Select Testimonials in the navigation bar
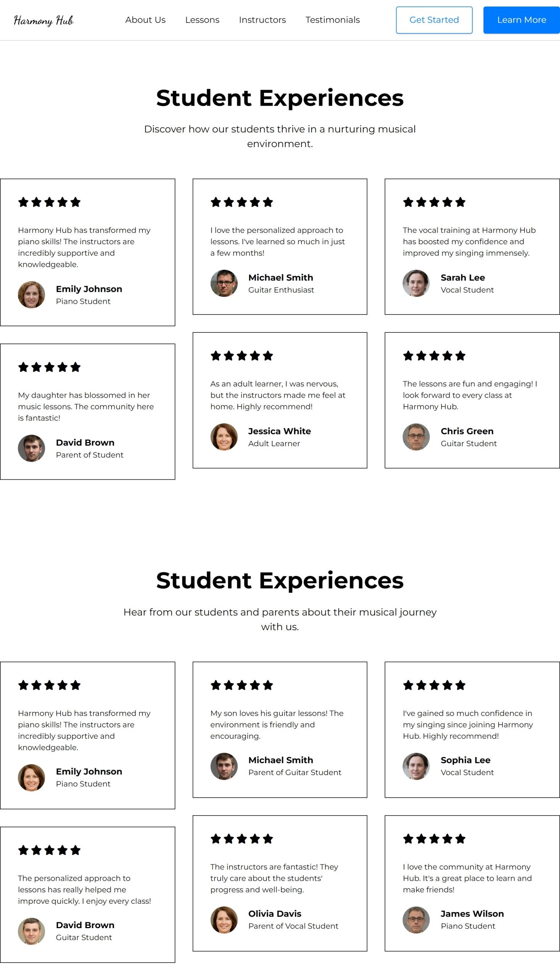Screen dimensions: 560x977 click(x=333, y=20)
